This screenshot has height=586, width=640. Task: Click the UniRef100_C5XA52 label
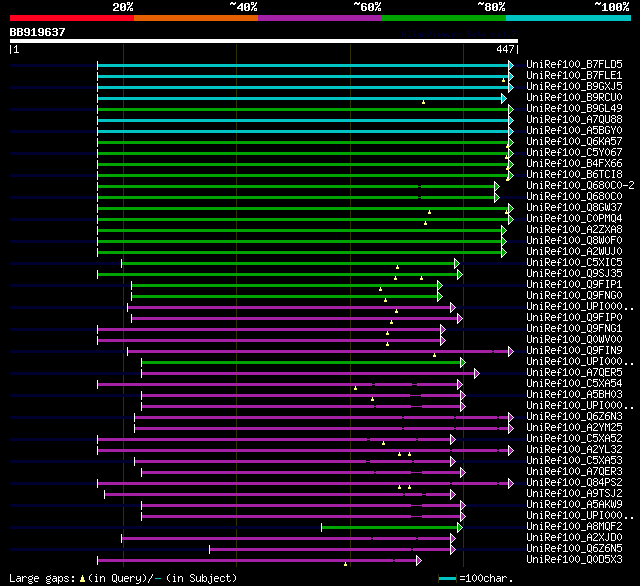click(x=574, y=439)
